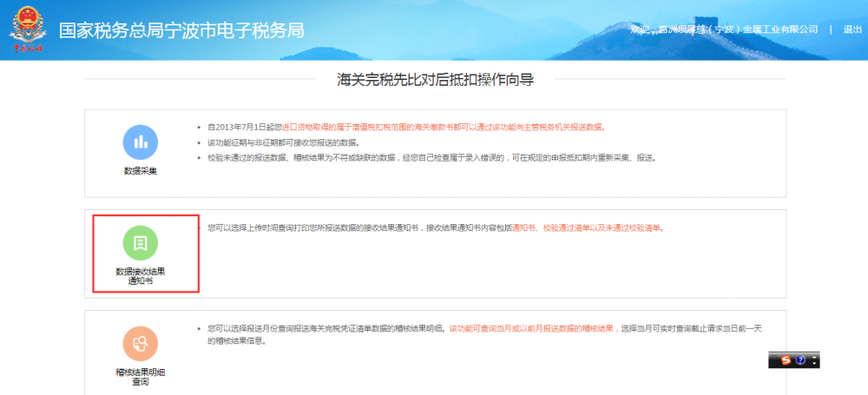Viewport: 868px width, 395px height.
Task: Click the 海关完税先比对后抵扣操作向导 heading
Action: (x=435, y=79)
